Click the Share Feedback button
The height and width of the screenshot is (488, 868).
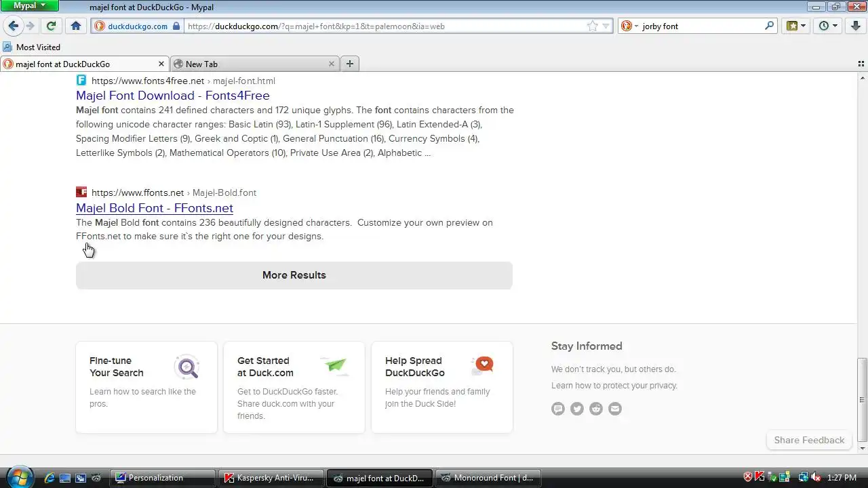(809, 440)
